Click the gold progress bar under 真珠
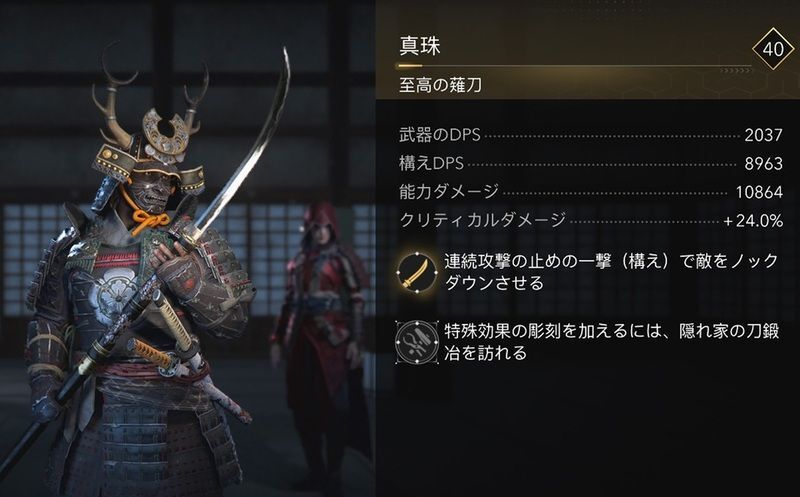 [575, 66]
